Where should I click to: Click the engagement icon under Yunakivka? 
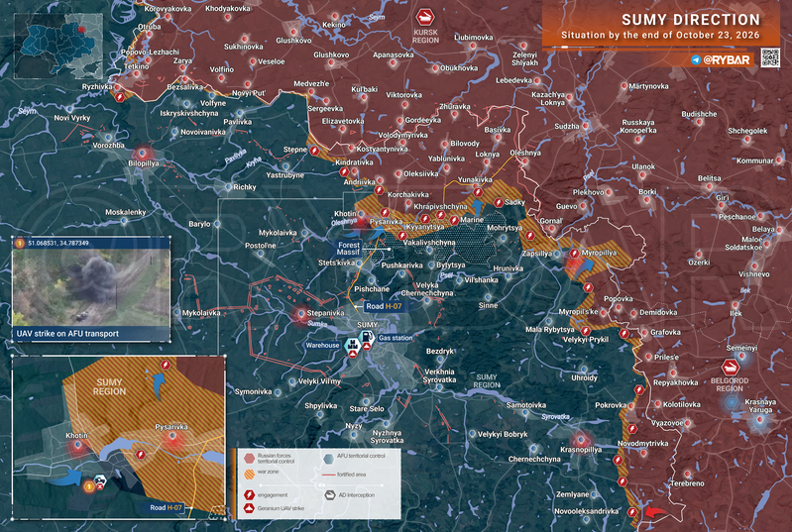[478, 192]
